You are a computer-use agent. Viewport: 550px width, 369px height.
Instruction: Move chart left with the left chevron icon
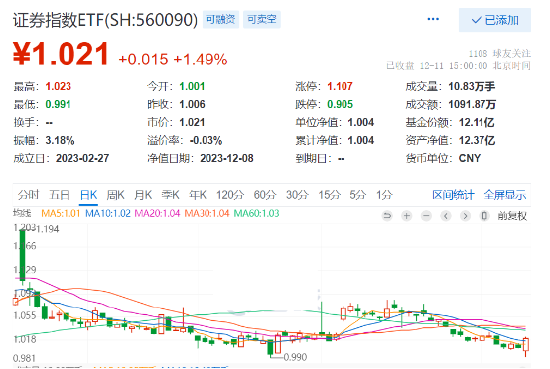click(446, 215)
